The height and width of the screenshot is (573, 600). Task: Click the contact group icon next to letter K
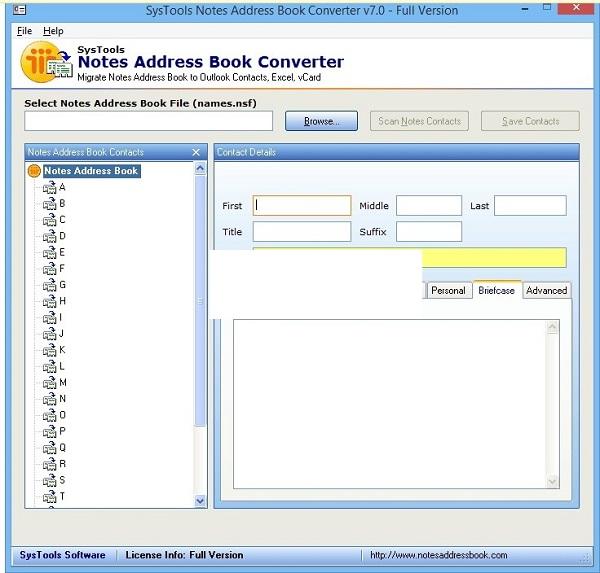coord(49,350)
